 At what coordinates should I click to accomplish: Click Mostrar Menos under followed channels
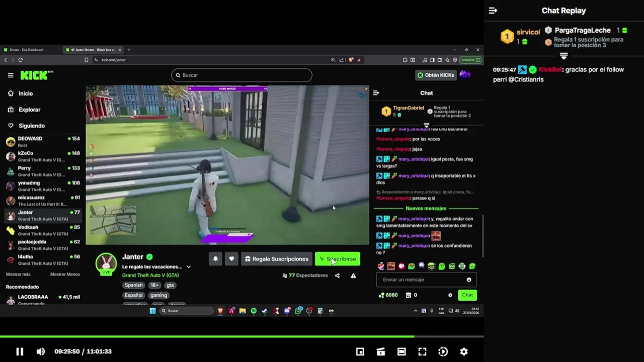tap(65, 275)
